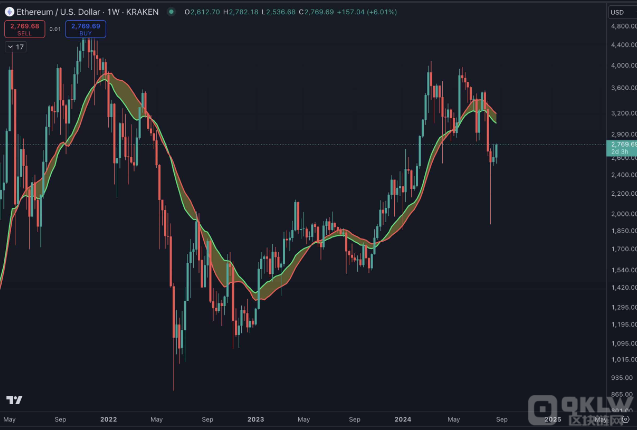
Task: Click the 2023 label on time axis
Action: (255, 421)
